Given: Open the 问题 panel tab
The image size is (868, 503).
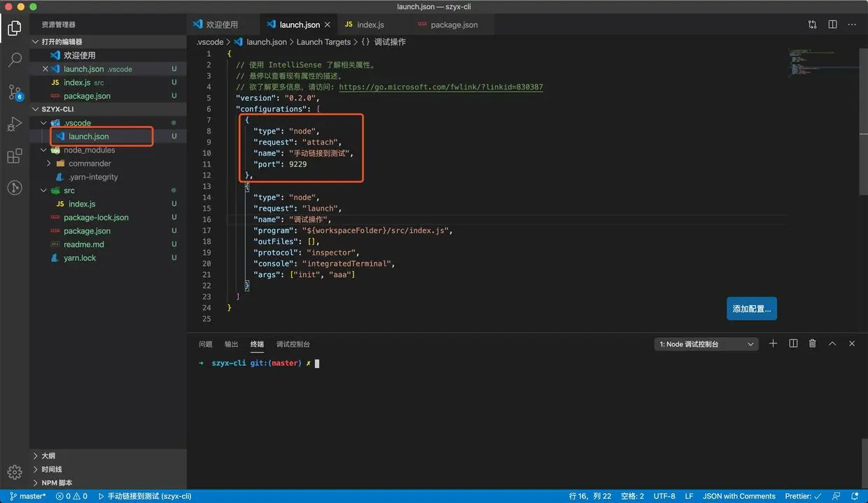Looking at the screenshot, I should tap(205, 344).
